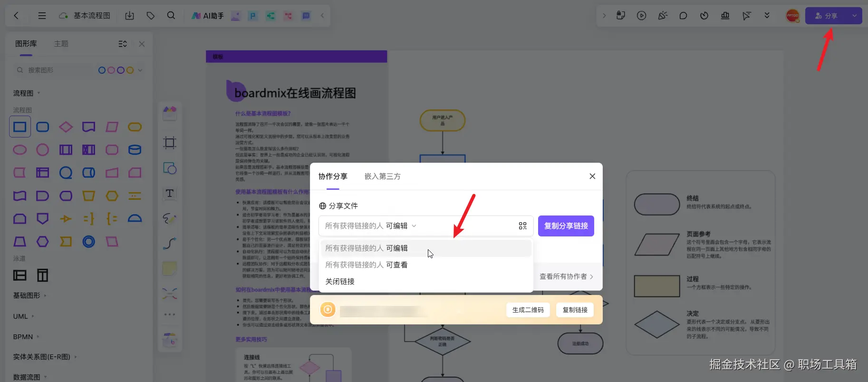
Task: Open the comment bubble tool
Action: tap(683, 16)
